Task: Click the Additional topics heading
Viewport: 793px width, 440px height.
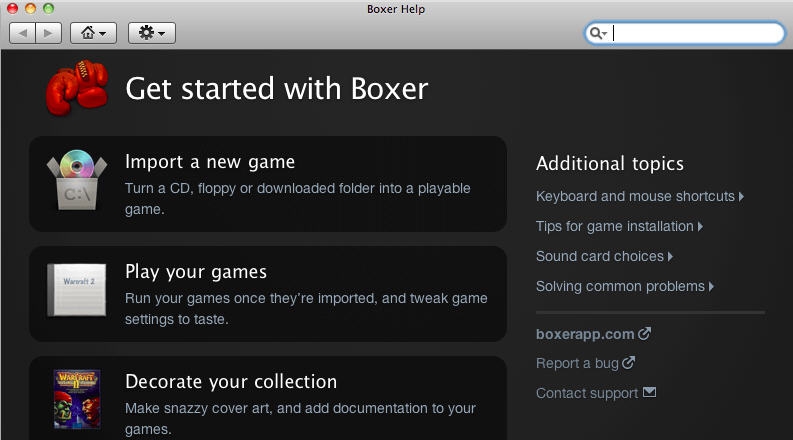Action: (610, 164)
